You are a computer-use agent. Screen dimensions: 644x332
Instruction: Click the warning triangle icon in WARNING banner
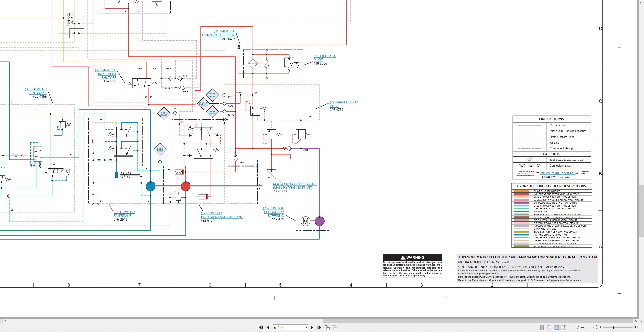pos(403,257)
